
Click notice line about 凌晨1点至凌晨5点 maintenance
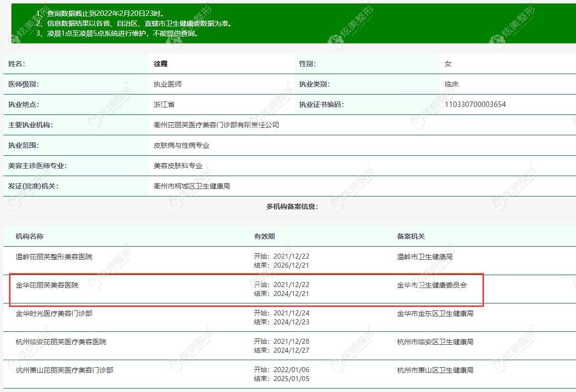pyautogui.click(x=117, y=33)
